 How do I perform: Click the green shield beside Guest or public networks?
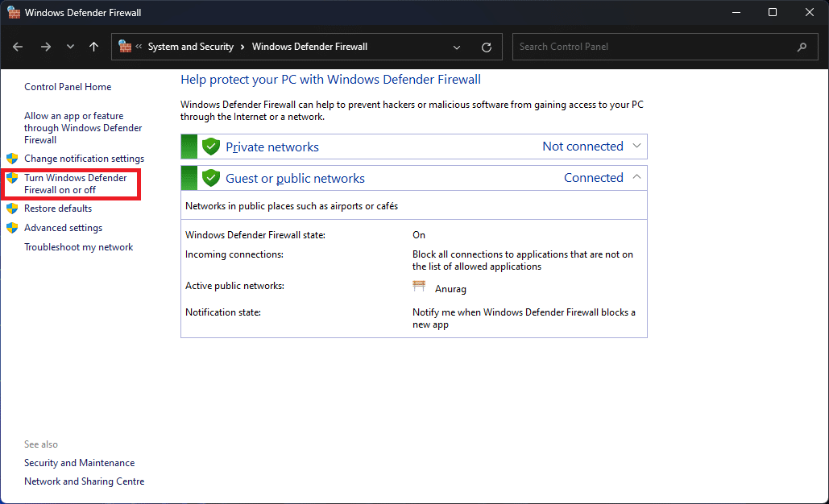(210, 177)
